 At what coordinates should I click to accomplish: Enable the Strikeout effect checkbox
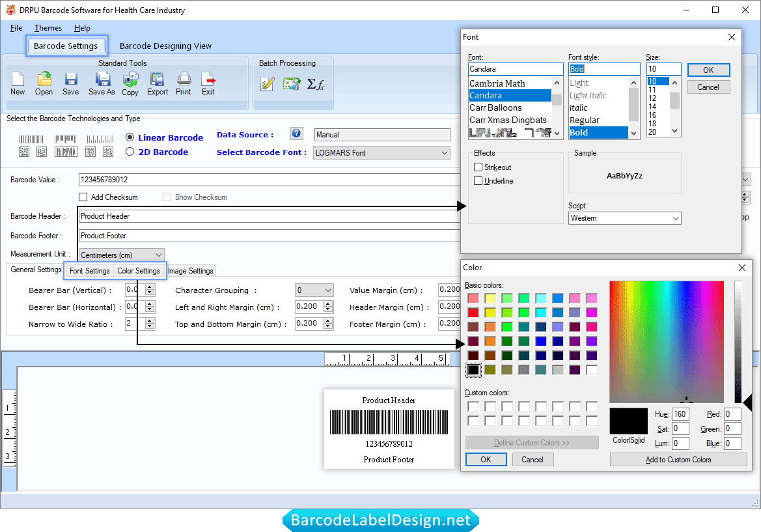point(478,167)
